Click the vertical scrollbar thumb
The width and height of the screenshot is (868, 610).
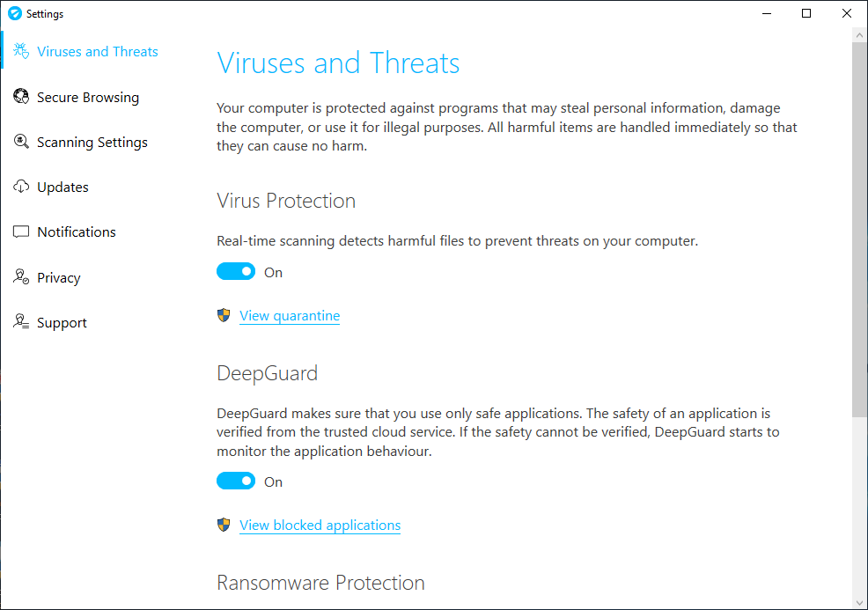pyautogui.click(x=859, y=229)
